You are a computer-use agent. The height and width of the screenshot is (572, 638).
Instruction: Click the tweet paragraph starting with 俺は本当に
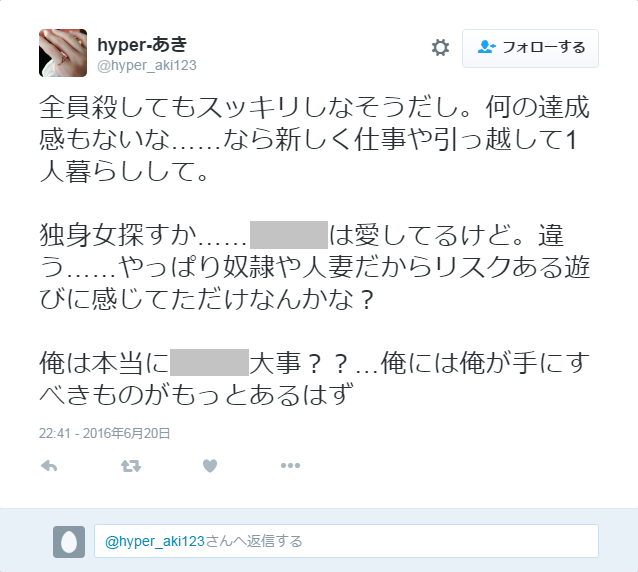click(x=315, y=378)
